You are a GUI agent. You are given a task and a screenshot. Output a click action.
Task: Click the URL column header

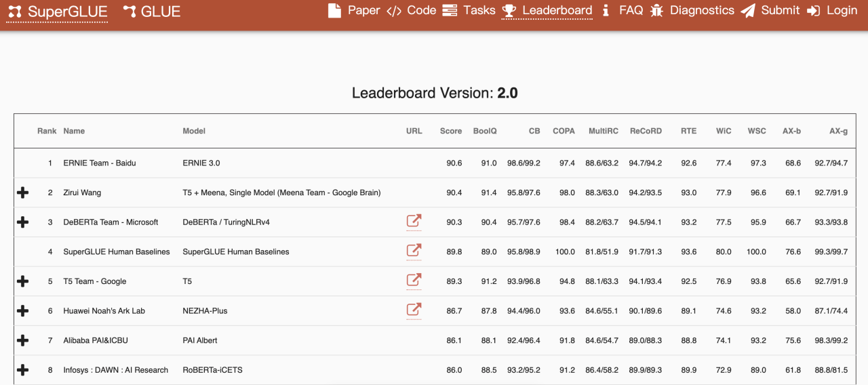[414, 131]
